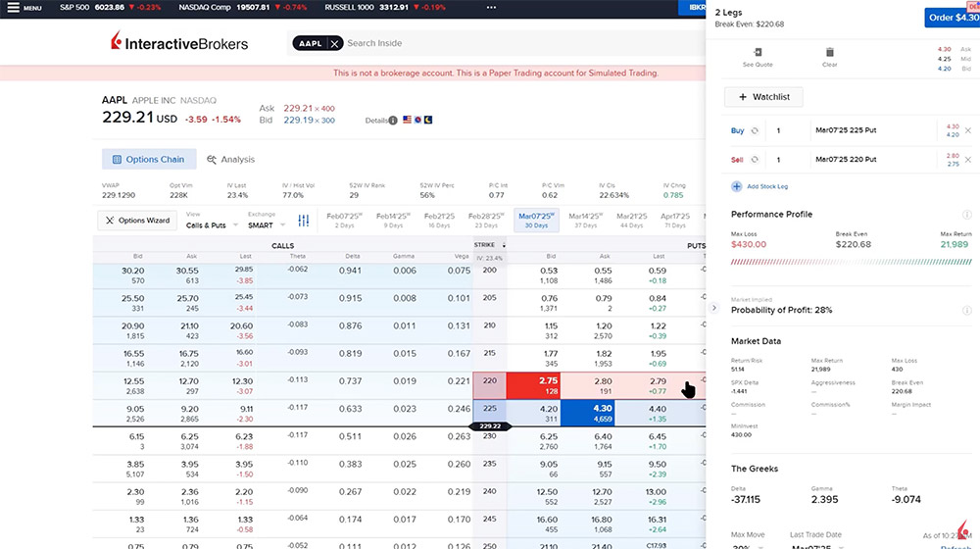Click the RUSSELL 1000 3312.91 ticker
980x549 pixels.
(385, 8)
